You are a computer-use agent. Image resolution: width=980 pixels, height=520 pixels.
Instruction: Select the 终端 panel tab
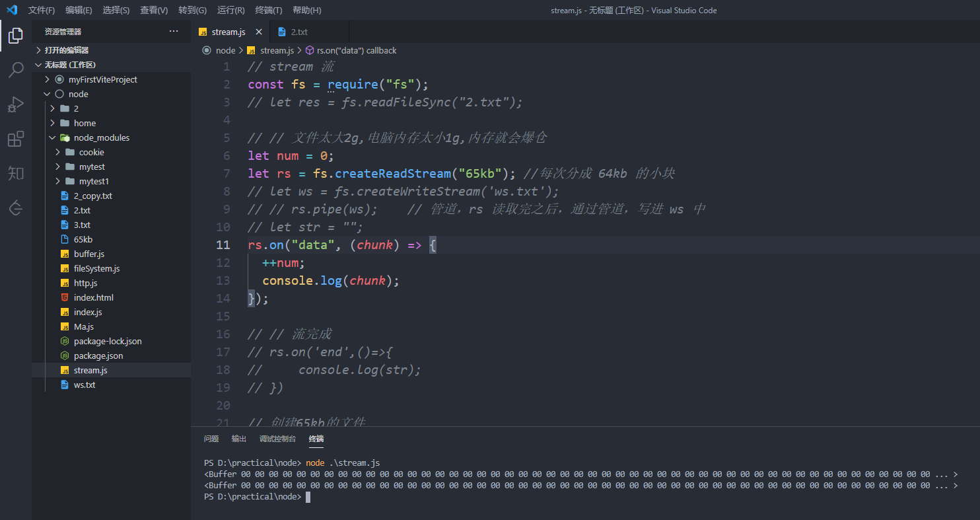[x=316, y=439]
